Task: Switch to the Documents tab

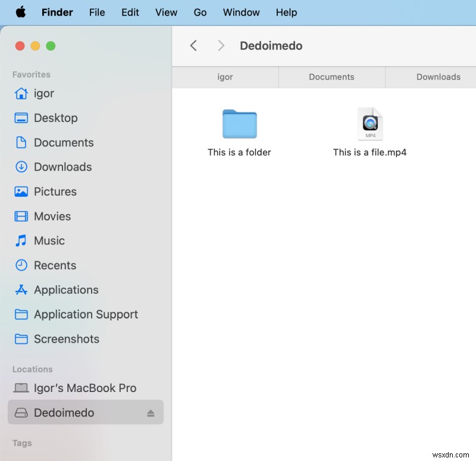Action: coord(331,77)
